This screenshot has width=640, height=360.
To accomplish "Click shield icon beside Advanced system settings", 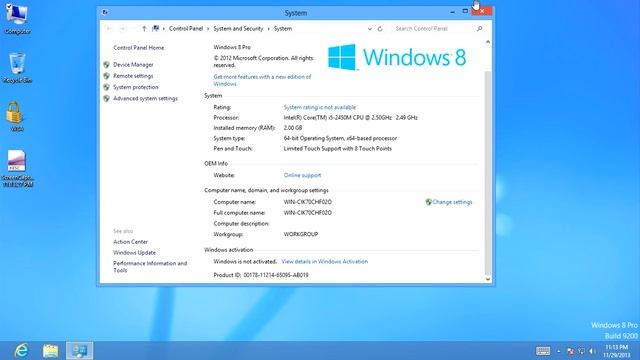I will 107,98.
